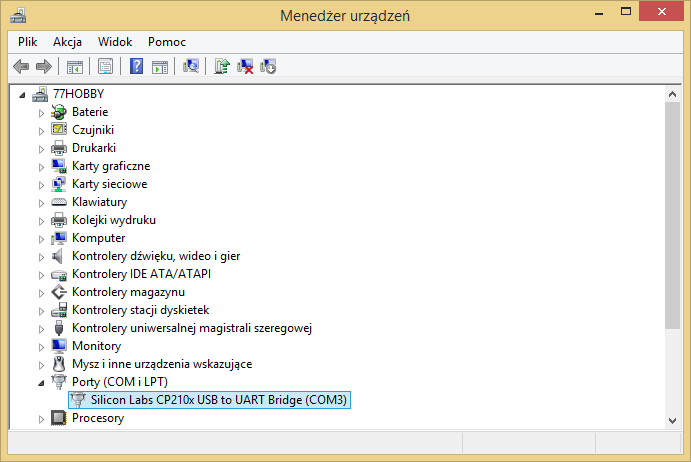Expand the Baterie category
The width and height of the screenshot is (691, 462).
click(x=41, y=113)
